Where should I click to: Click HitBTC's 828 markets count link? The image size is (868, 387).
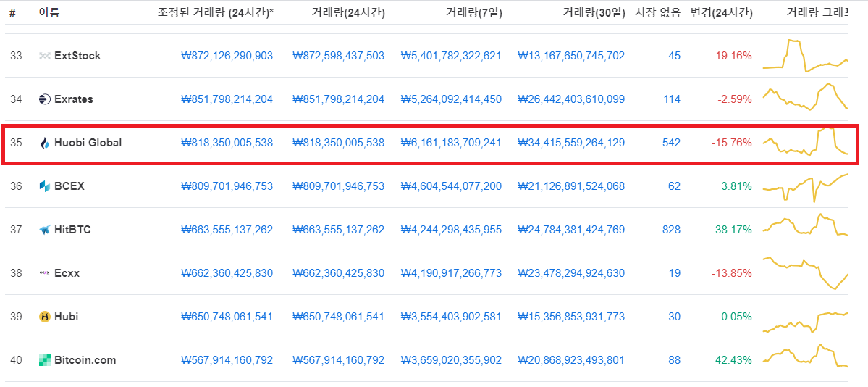coord(671,230)
